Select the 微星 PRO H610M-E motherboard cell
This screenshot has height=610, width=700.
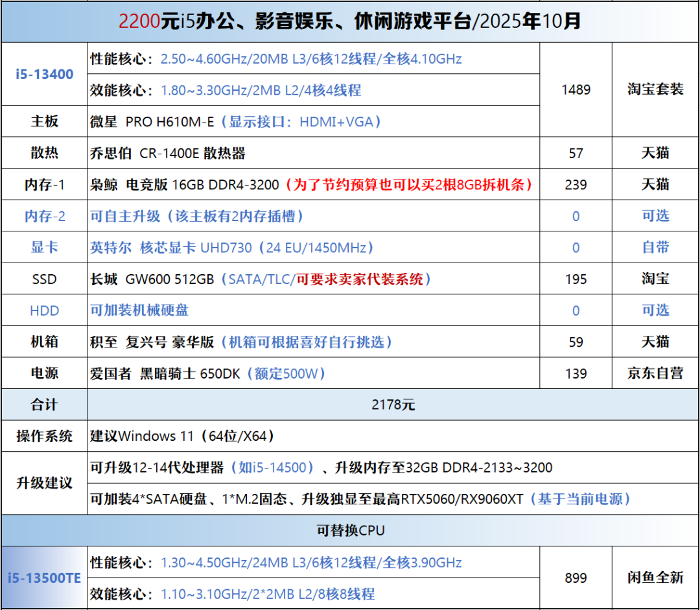(313, 121)
